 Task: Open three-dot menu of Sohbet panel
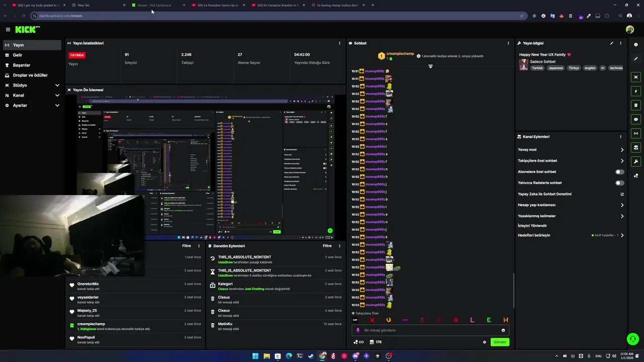click(508, 43)
